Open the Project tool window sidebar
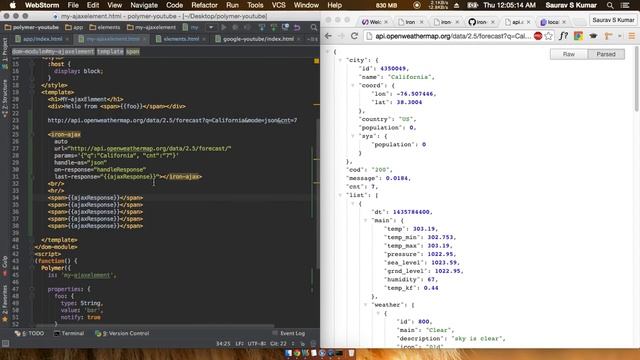The height and width of the screenshot is (360, 640). [4, 54]
